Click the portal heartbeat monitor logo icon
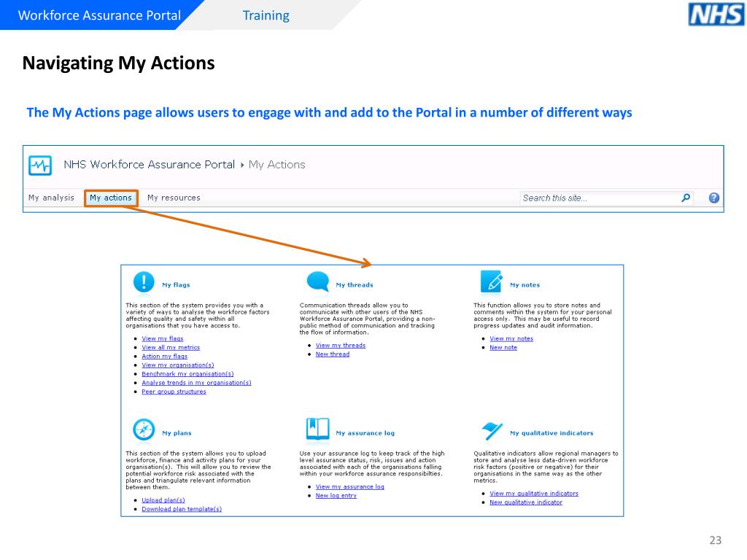Image resolution: width=747 pixels, height=560 pixels. coord(40,166)
